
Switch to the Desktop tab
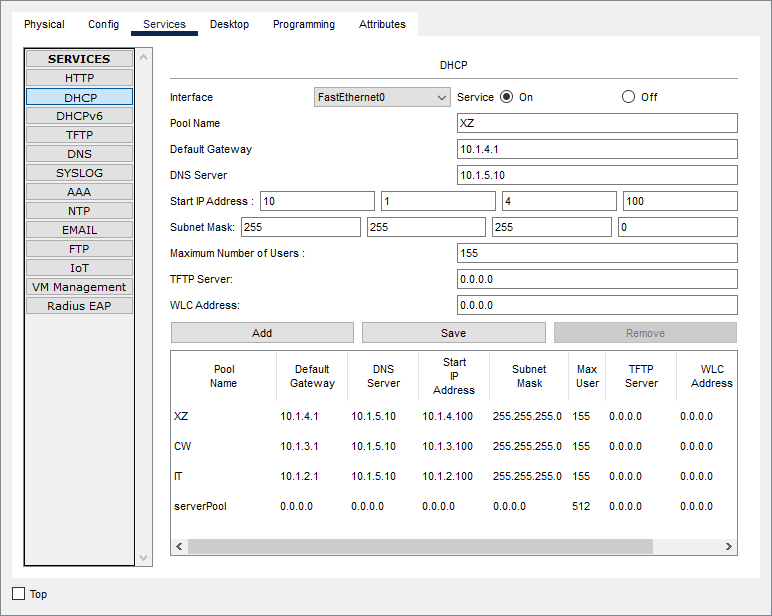(229, 24)
